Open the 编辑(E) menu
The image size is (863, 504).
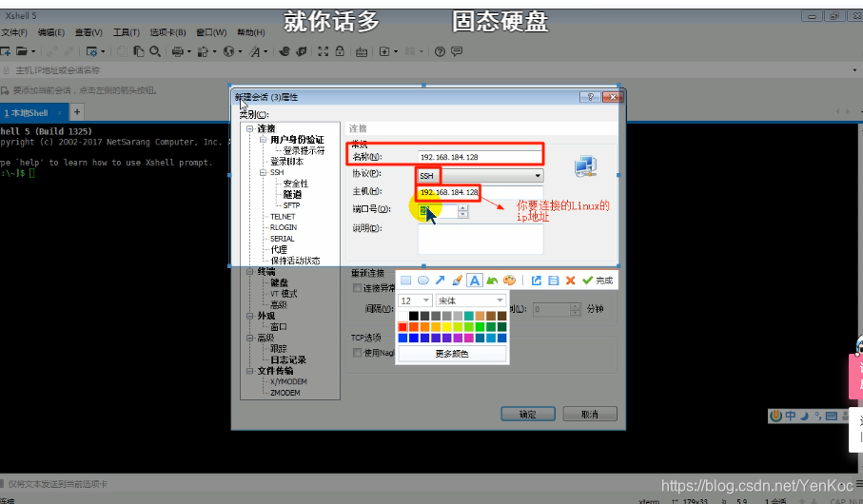pyautogui.click(x=51, y=32)
